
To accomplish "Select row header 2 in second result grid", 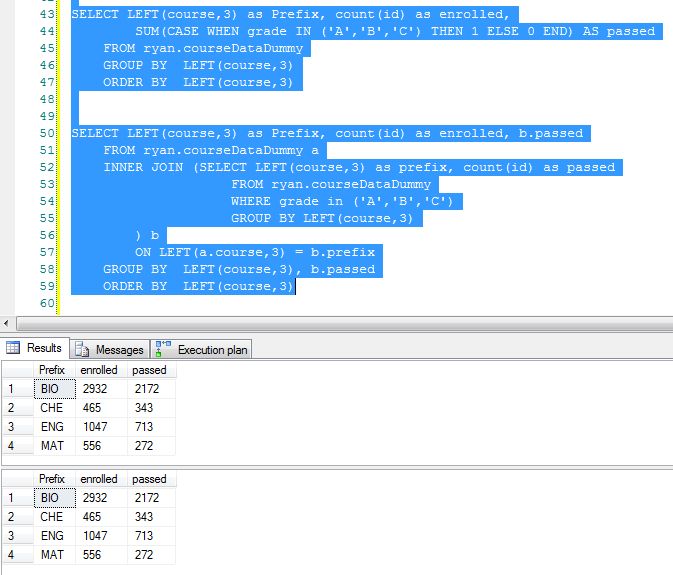I will coord(18,517).
